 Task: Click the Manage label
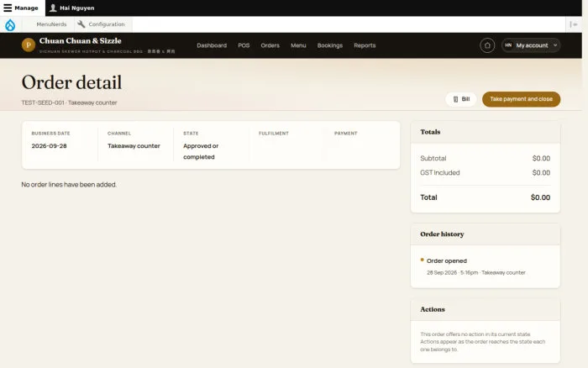click(26, 8)
